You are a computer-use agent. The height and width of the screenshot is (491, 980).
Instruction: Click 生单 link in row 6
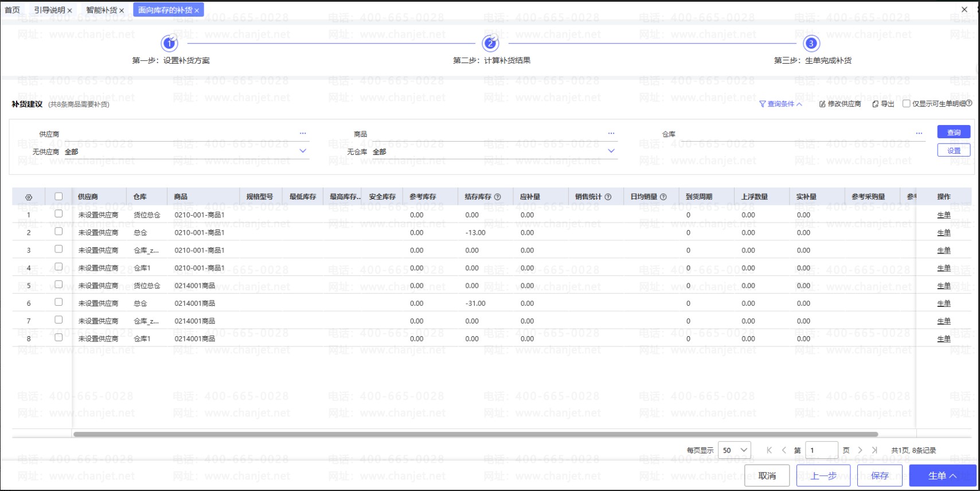(x=944, y=303)
